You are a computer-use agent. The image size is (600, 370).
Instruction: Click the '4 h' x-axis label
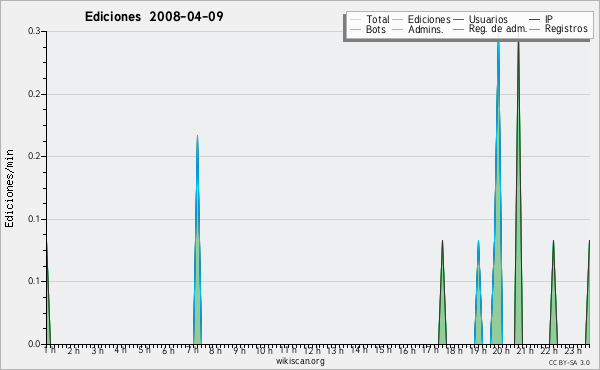pyautogui.click(x=121, y=350)
